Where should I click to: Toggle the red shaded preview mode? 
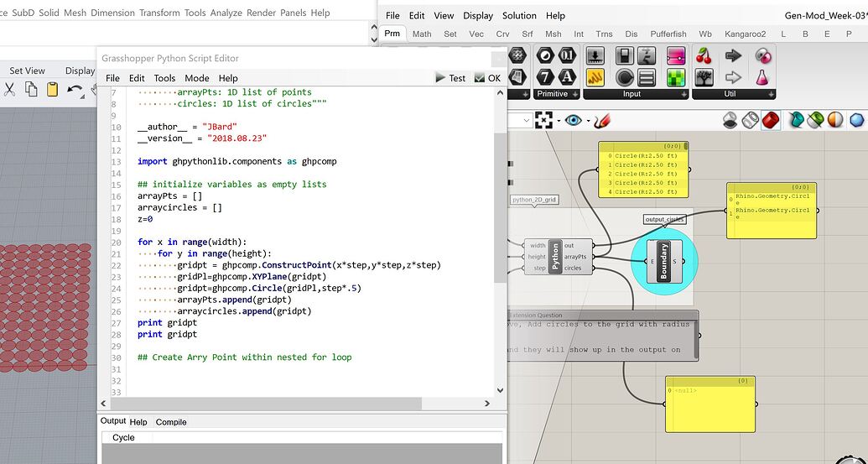pyautogui.click(x=770, y=120)
